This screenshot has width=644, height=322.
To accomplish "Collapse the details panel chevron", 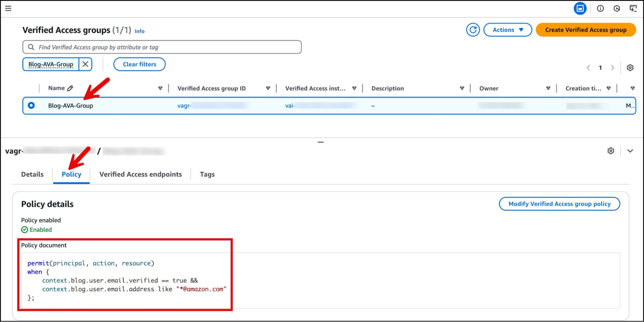I will click(x=630, y=151).
